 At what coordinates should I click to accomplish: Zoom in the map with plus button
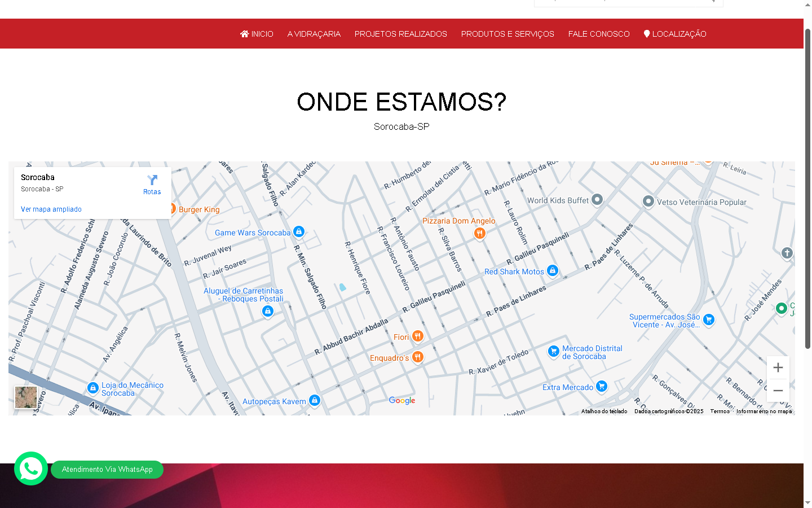778,368
